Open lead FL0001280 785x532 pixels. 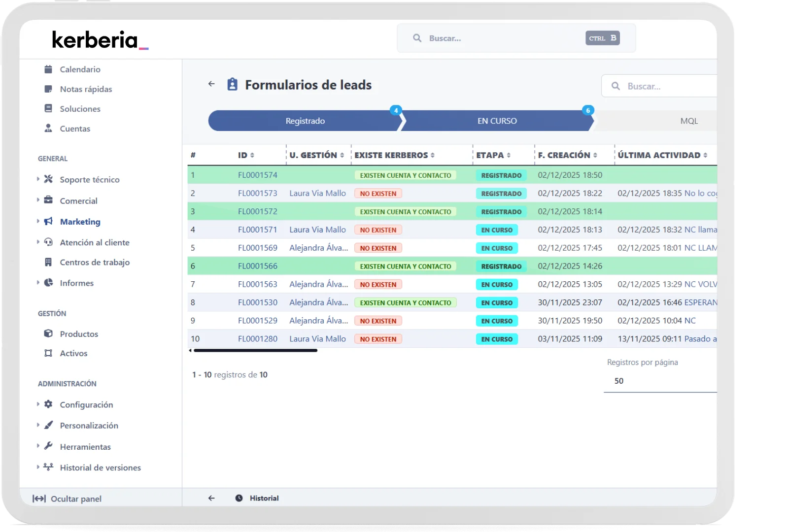pyautogui.click(x=257, y=339)
